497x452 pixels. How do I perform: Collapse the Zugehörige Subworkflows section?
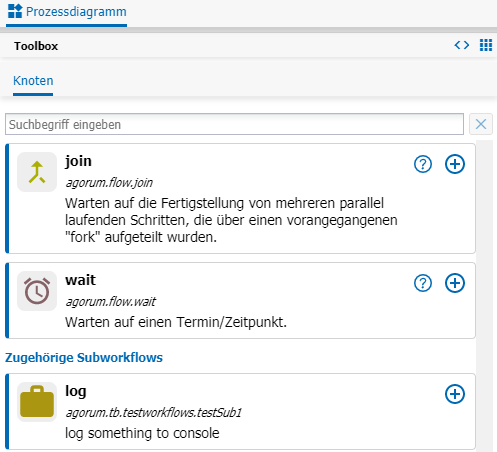point(84,357)
